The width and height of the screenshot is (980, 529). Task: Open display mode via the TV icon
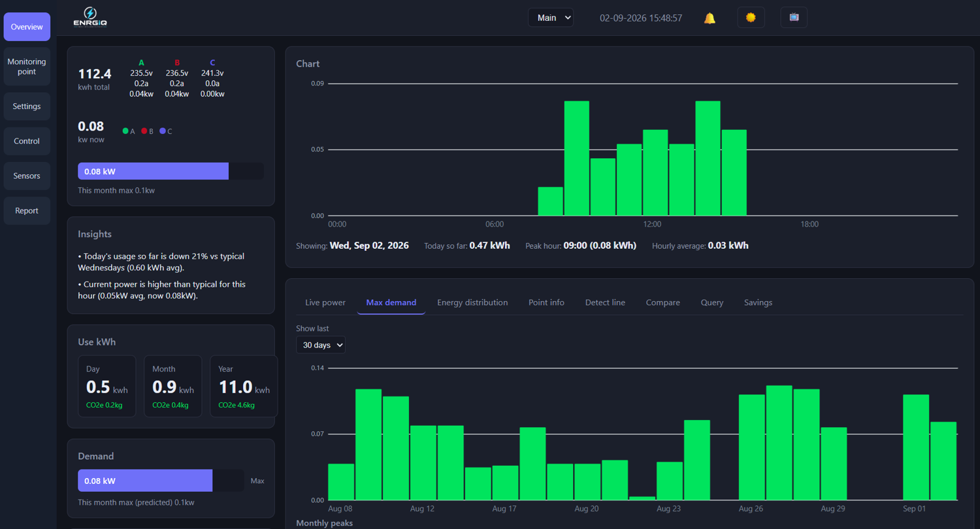click(x=794, y=18)
